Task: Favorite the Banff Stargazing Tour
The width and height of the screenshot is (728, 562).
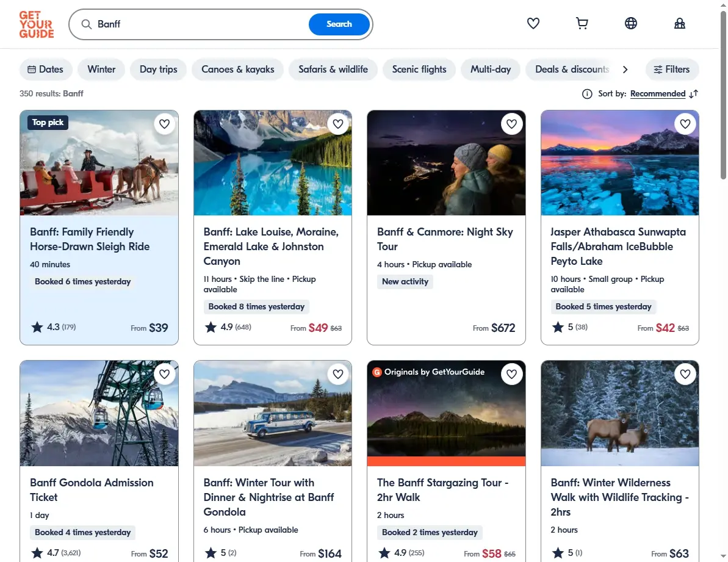Action: click(x=511, y=374)
